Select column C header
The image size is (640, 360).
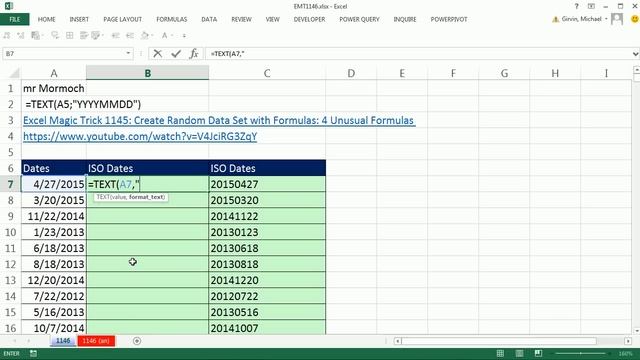(267, 73)
